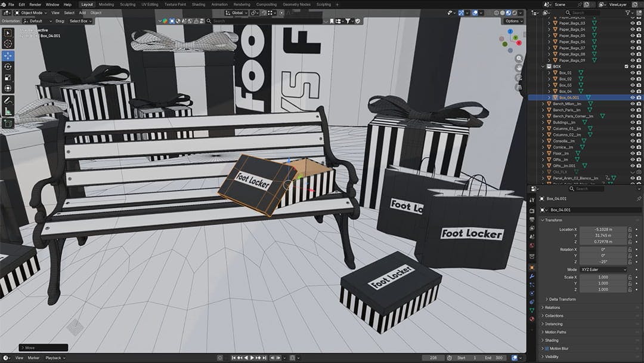Collapse the BOX collection in the outliner
644x363 pixels.
[542, 66]
